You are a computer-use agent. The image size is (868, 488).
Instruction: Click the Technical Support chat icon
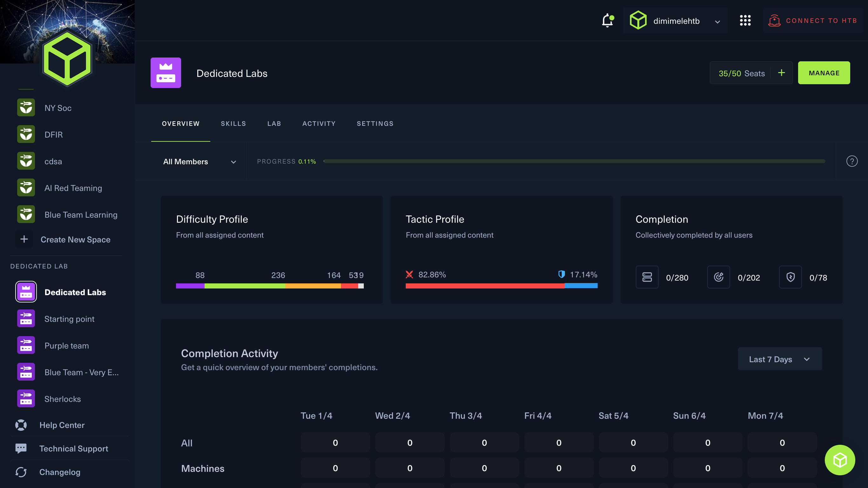coord(21,448)
